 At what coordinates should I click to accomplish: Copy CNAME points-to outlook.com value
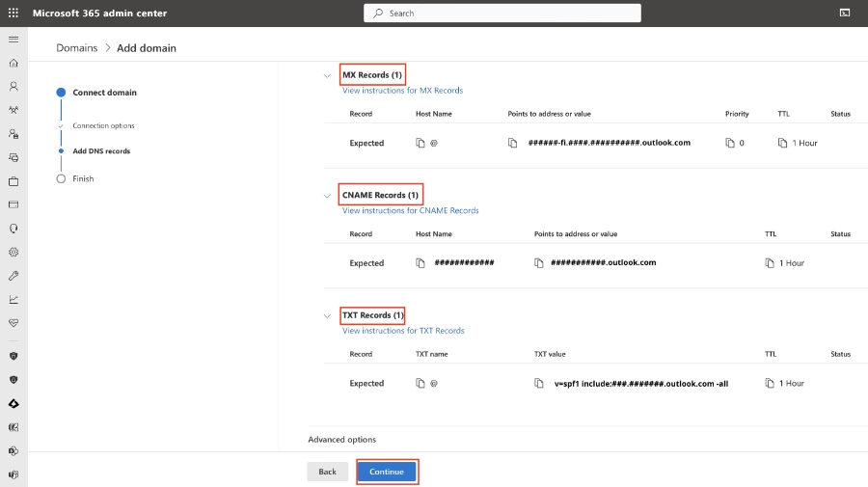click(x=538, y=263)
